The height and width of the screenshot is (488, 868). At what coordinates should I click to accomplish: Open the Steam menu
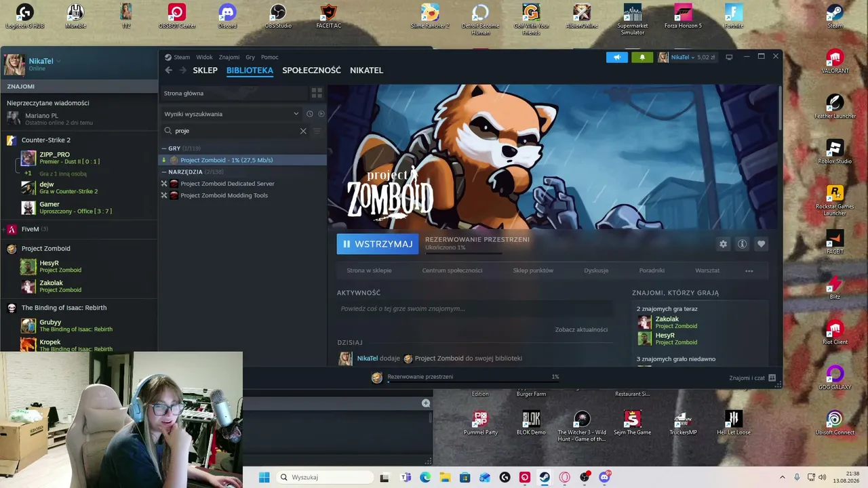(x=182, y=58)
